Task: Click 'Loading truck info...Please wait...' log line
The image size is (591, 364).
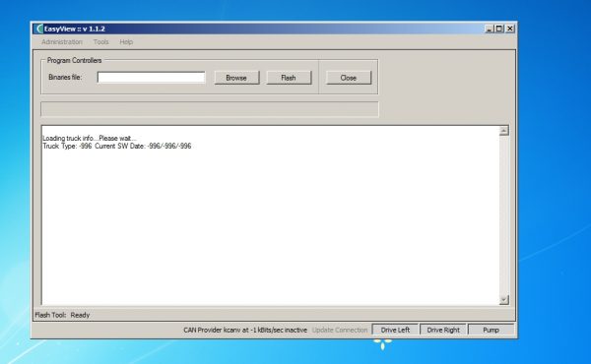Action: click(x=90, y=138)
